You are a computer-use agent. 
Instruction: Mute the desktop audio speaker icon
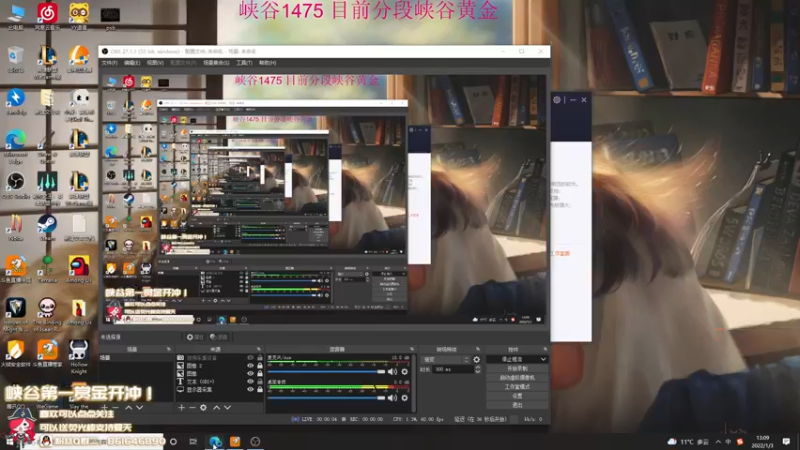[392, 397]
